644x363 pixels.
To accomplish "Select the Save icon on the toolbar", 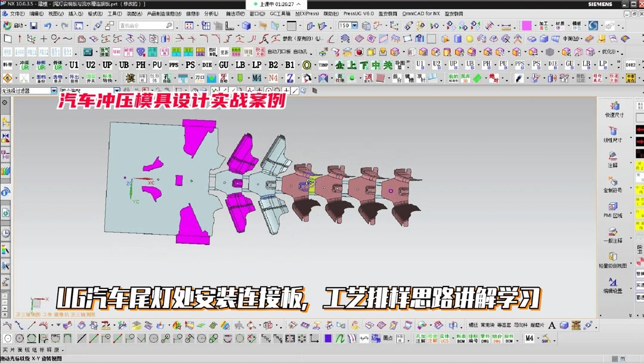I will click(x=34, y=25).
